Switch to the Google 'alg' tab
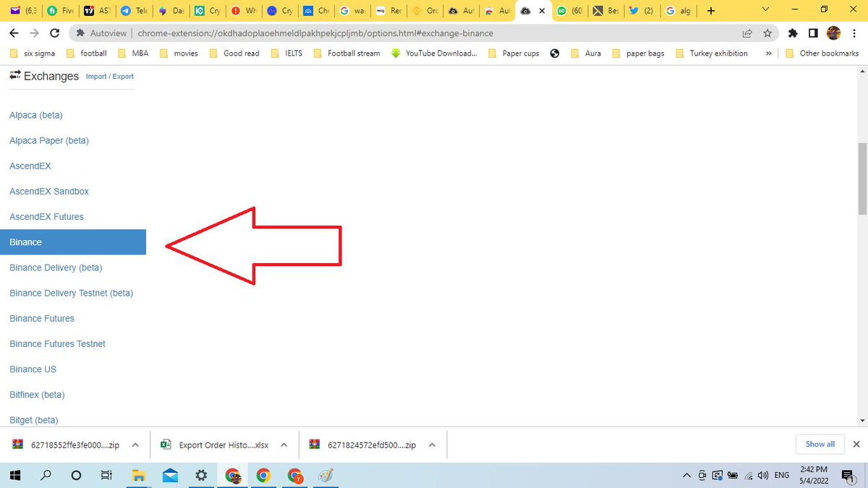This screenshot has width=868, height=488. tap(678, 11)
